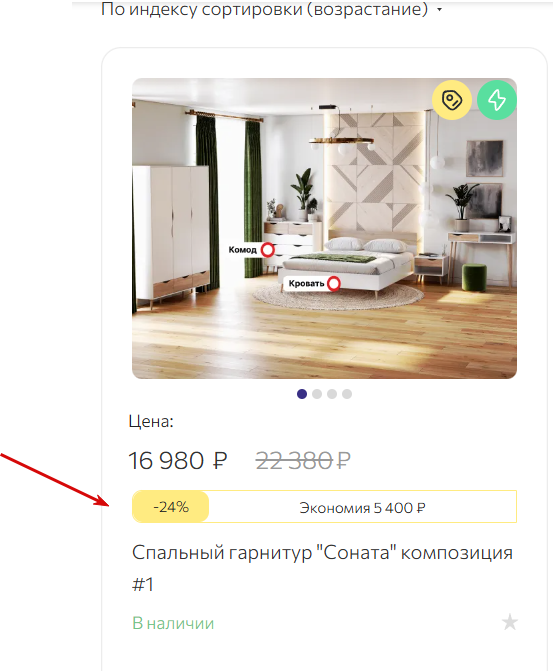Click the В наличии availability text
This screenshot has height=671, width=553.
click(x=173, y=623)
